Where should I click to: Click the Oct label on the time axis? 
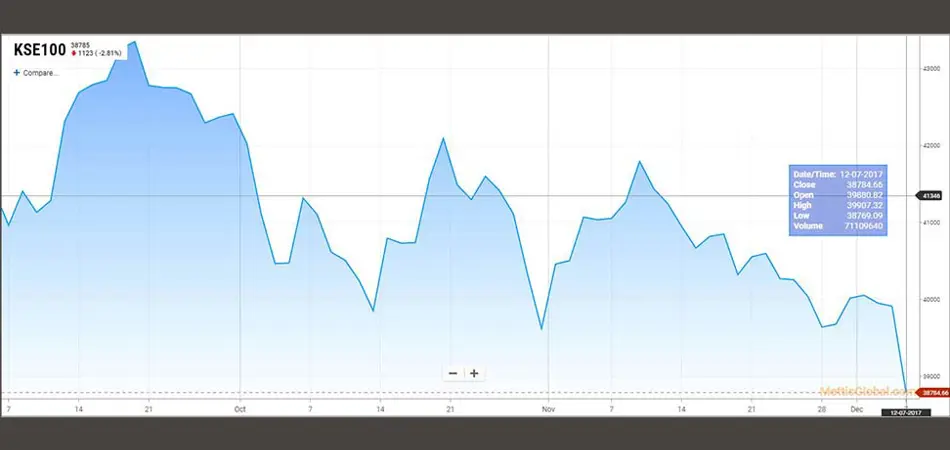[x=239, y=409]
